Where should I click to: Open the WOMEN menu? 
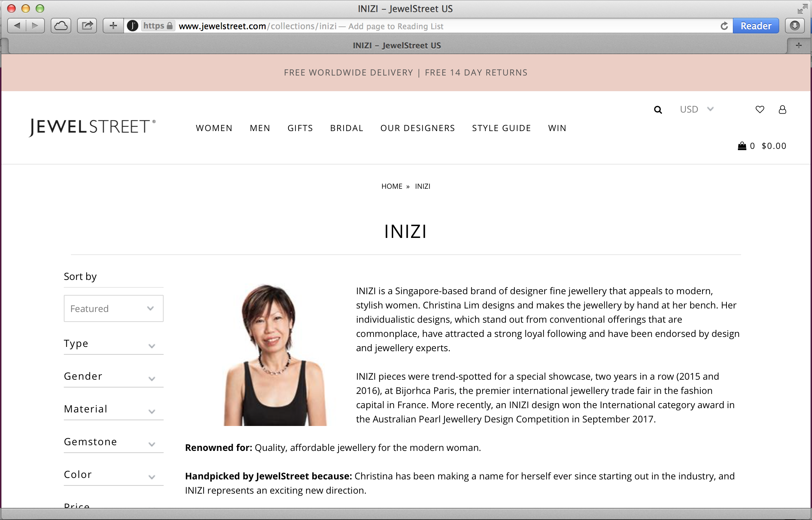pyautogui.click(x=214, y=128)
